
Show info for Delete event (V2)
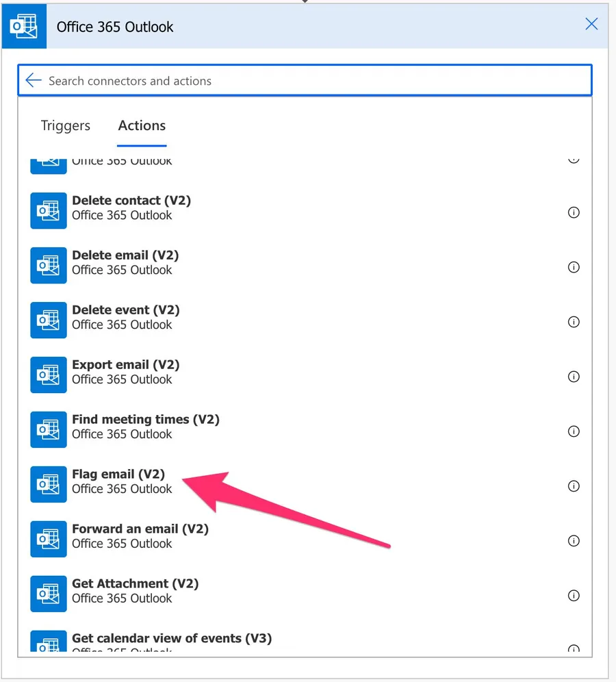(x=574, y=322)
